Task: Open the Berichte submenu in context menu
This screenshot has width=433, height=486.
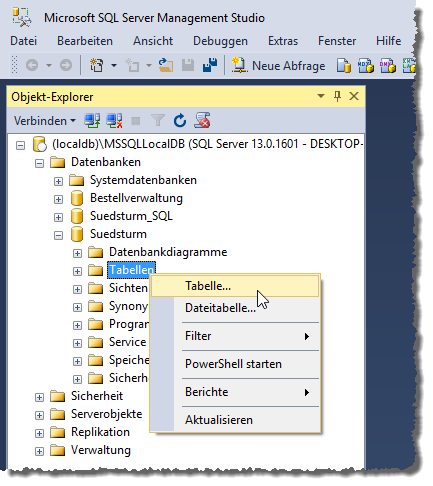Action: click(x=235, y=392)
